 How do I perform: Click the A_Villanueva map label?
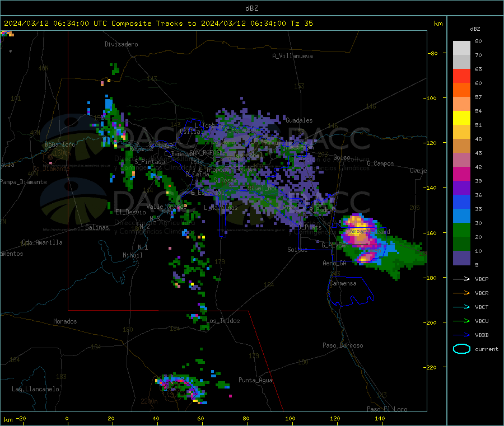[x=292, y=56]
